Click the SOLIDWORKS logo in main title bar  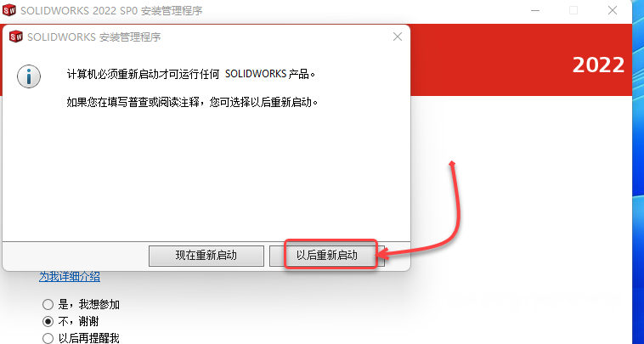(9, 10)
